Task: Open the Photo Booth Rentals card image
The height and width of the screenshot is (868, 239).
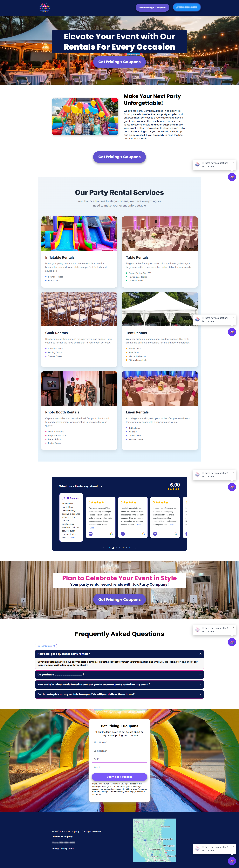Action: point(79,388)
